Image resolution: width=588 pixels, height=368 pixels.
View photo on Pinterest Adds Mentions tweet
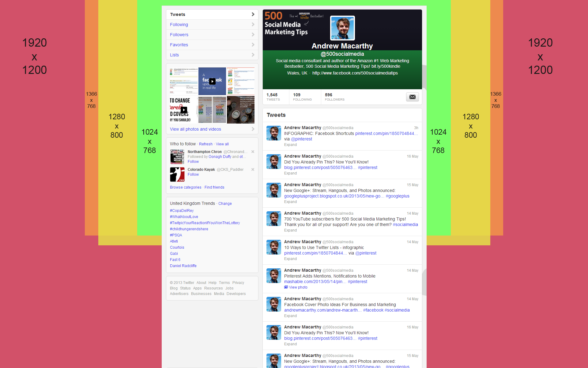pyautogui.click(x=296, y=287)
